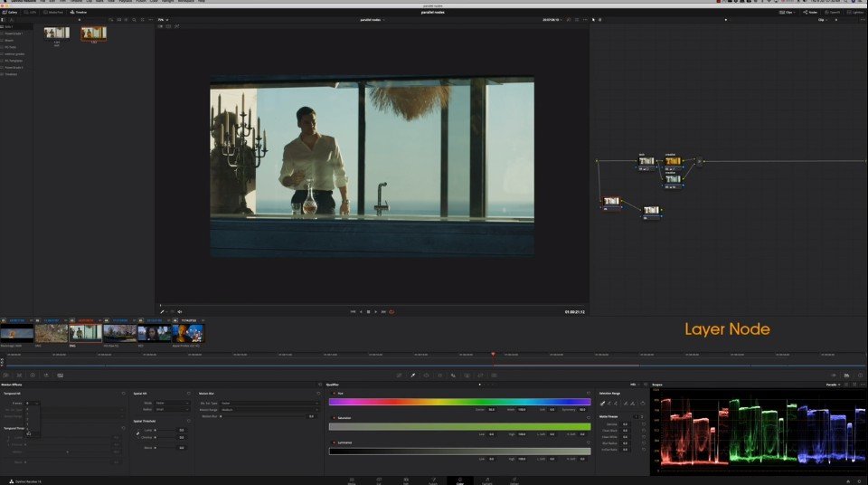
Task: Switch to the Fairlight page tab
Action: pos(487,480)
